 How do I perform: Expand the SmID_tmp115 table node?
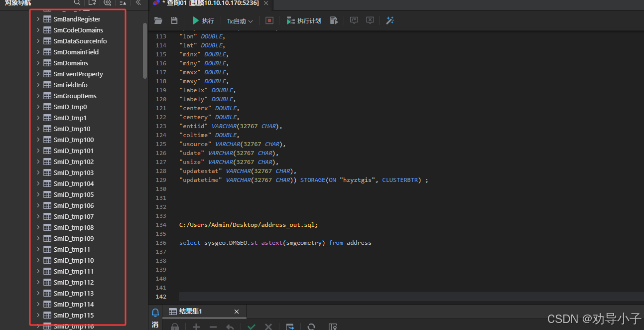pyautogui.click(x=38, y=315)
